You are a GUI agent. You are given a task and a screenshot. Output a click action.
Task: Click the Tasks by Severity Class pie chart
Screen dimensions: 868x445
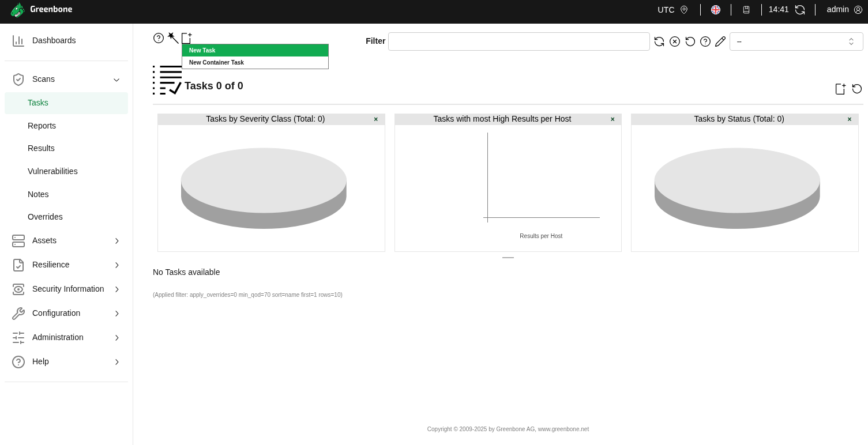pyautogui.click(x=264, y=188)
